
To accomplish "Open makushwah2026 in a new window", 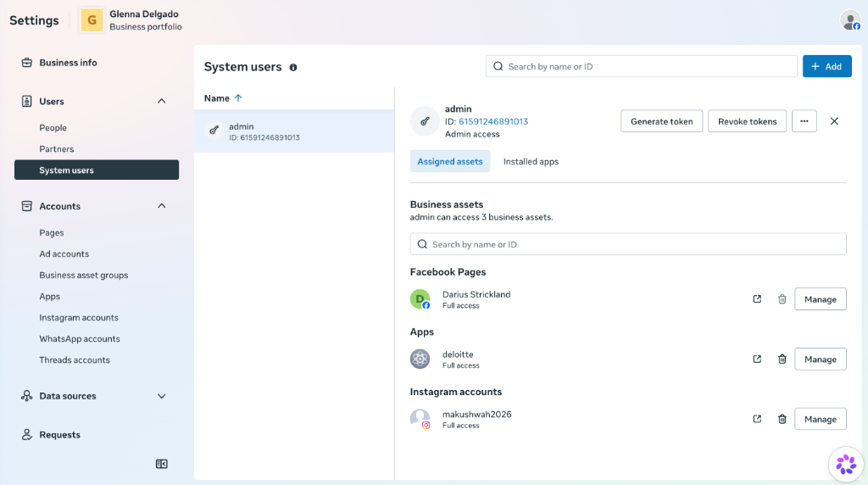I will pyautogui.click(x=757, y=419).
